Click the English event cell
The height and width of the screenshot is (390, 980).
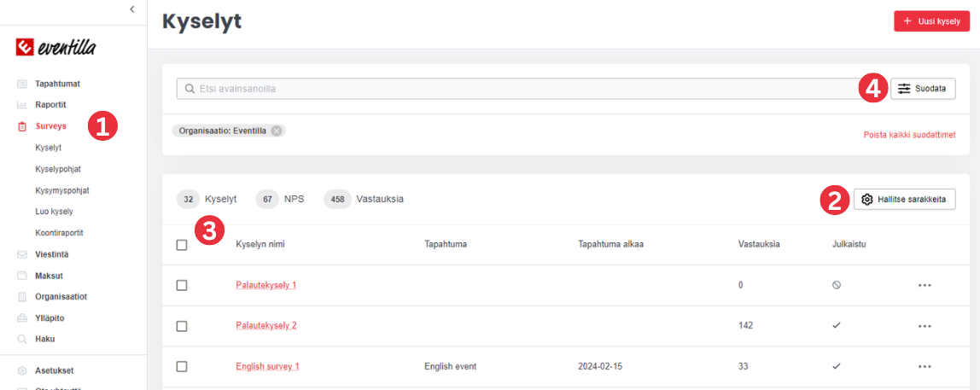coord(450,366)
